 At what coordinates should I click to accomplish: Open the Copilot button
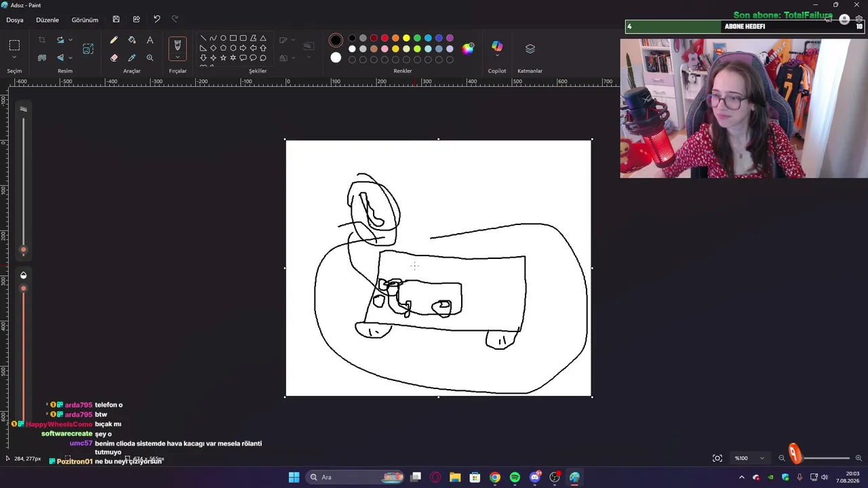tap(497, 46)
